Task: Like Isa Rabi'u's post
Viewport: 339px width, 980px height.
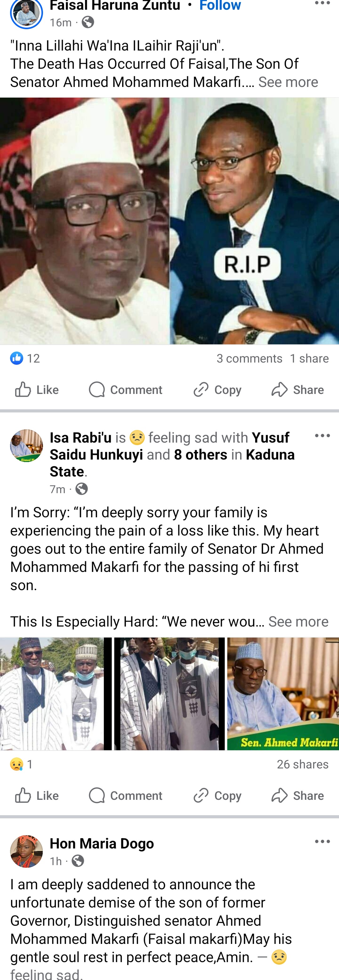Action: 37,795
